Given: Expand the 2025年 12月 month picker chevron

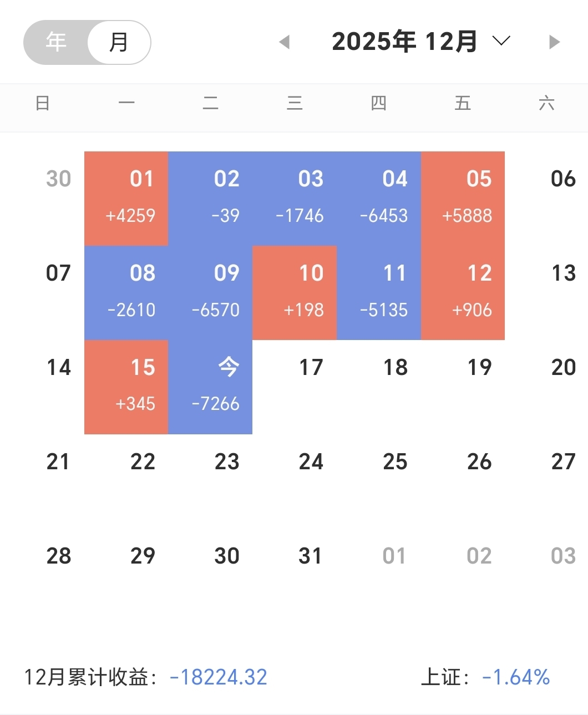Looking at the screenshot, I should (501, 41).
